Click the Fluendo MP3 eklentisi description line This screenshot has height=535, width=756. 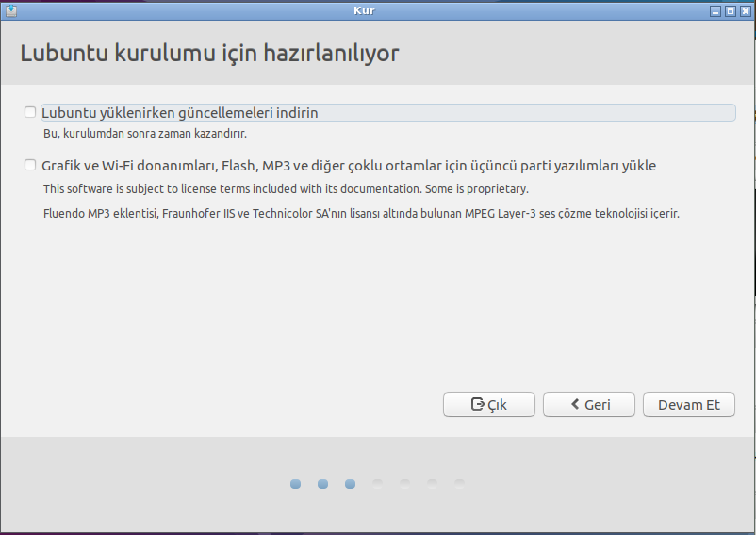click(x=361, y=214)
